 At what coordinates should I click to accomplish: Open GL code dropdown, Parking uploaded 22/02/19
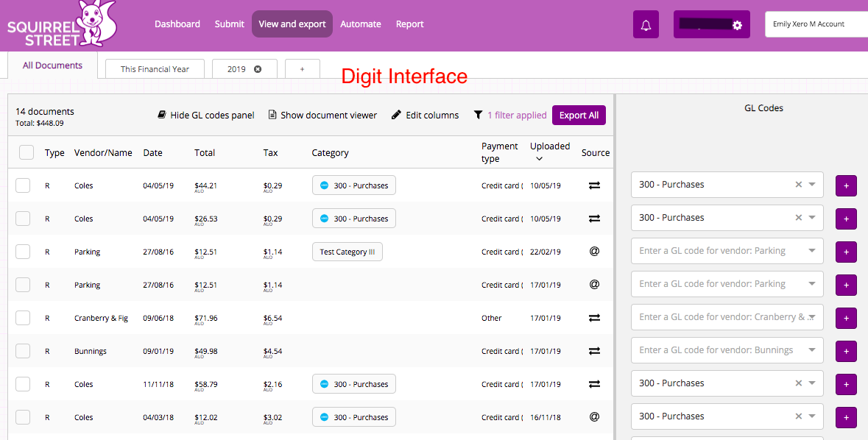pyautogui.click(x=812, y=251)
